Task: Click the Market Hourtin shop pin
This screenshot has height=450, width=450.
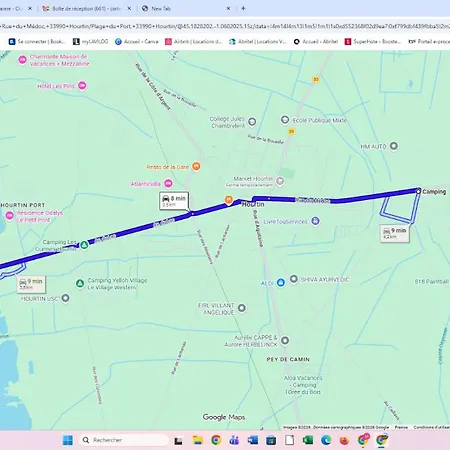Action: pos(280,181)
